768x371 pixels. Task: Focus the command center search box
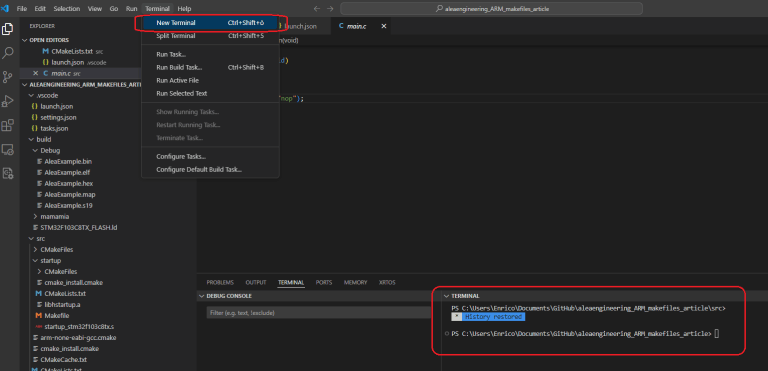click(x=491, y=9)
